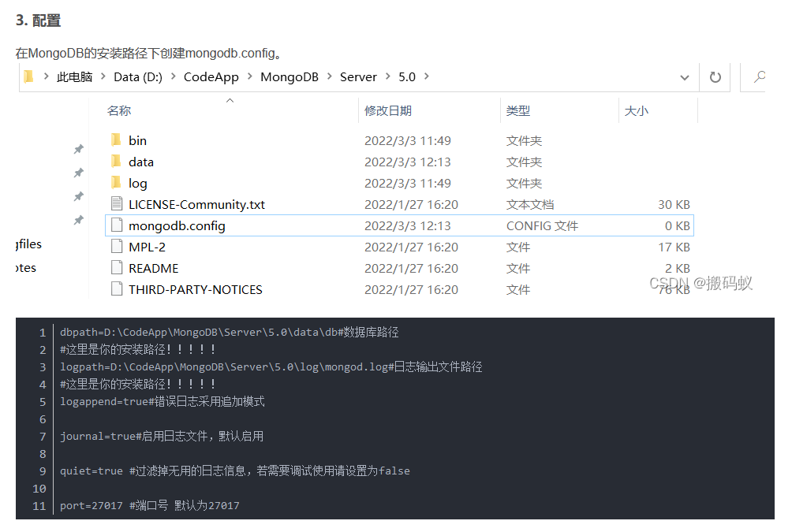Click the quiet=true code line
The height and width of the screenshot is (532, 792).
(x=235, y=471)
